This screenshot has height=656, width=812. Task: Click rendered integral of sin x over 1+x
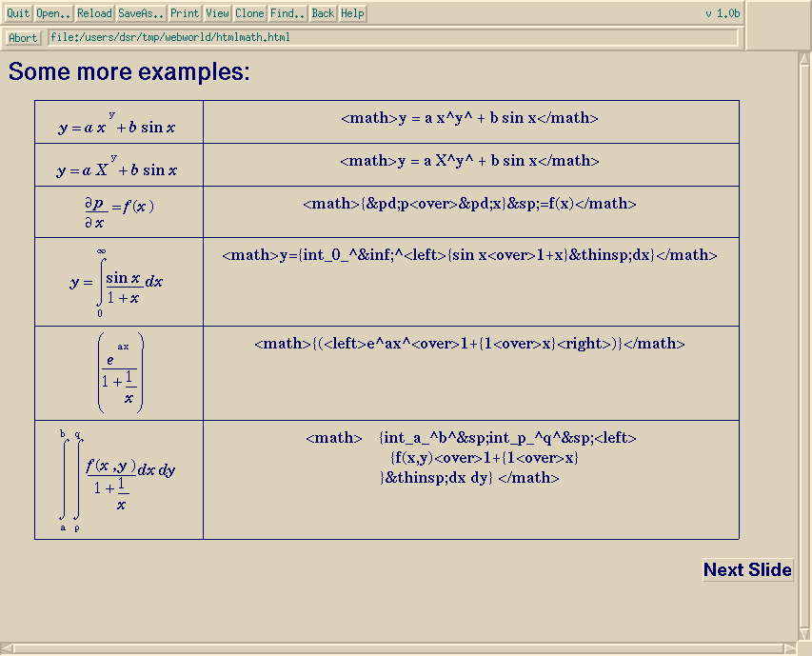(x=116, y=283)
